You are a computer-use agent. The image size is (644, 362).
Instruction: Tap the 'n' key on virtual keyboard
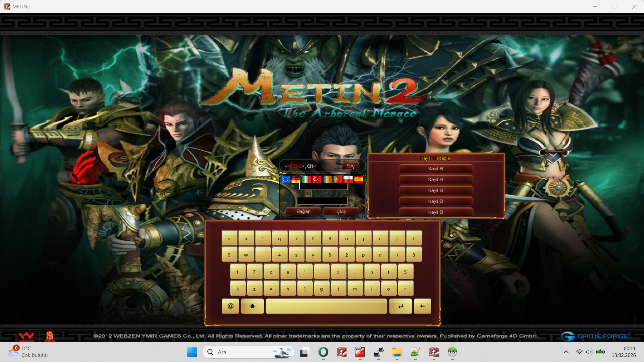click(380, 239)
